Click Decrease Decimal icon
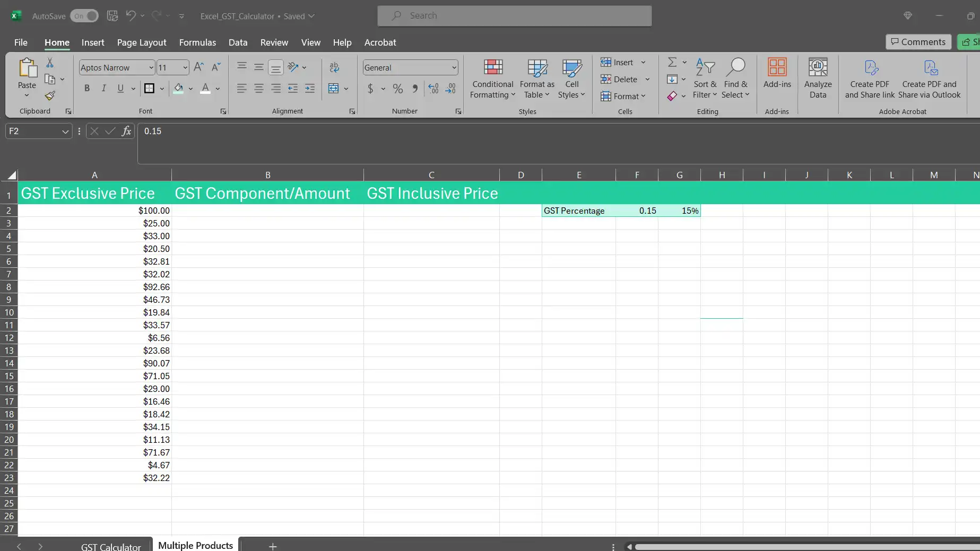The width and height of the screenshot is (980, 551). coord(450,89)
